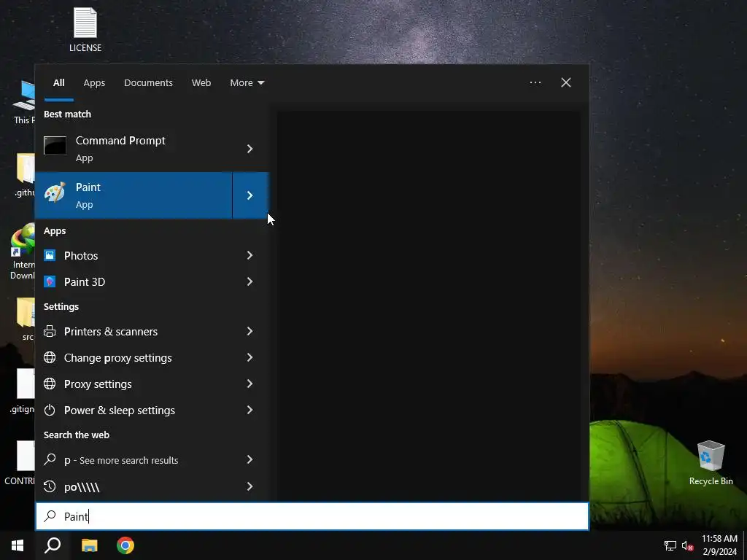This screenshot has width=747, height=560.
Task: Launch Paint from the palette icon
Action: point(55,192)
